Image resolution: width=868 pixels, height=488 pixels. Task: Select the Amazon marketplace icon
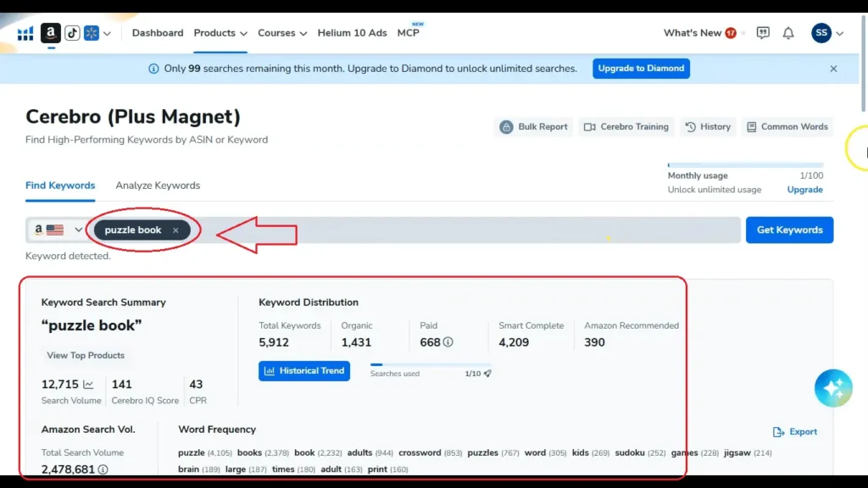(50, 33)
